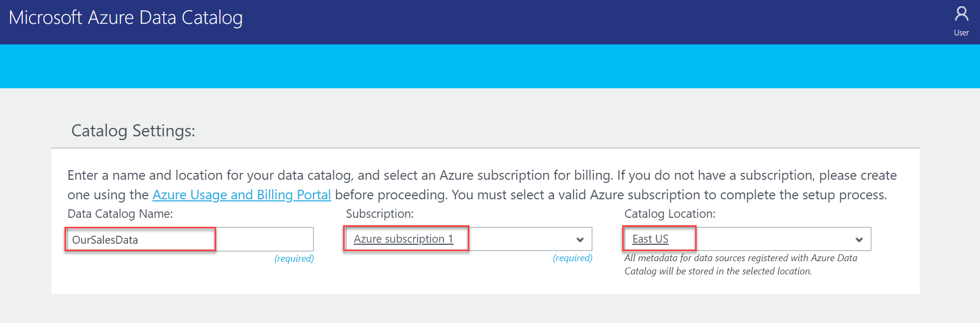Click the OurSalesData text in name field
The width and height of the screenshot is (980, 323).
tap(105, 240)
